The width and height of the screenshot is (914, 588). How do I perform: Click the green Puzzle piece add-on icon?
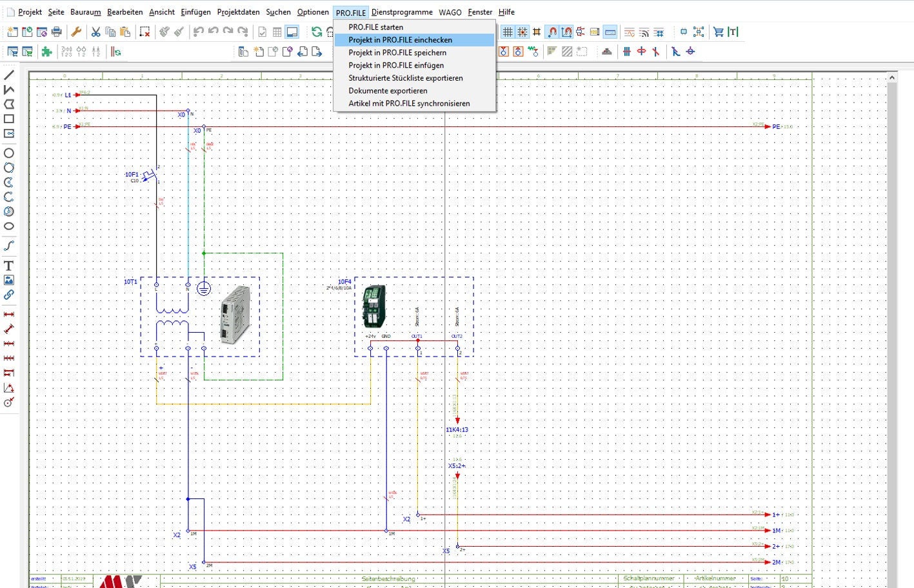[46, 52]
